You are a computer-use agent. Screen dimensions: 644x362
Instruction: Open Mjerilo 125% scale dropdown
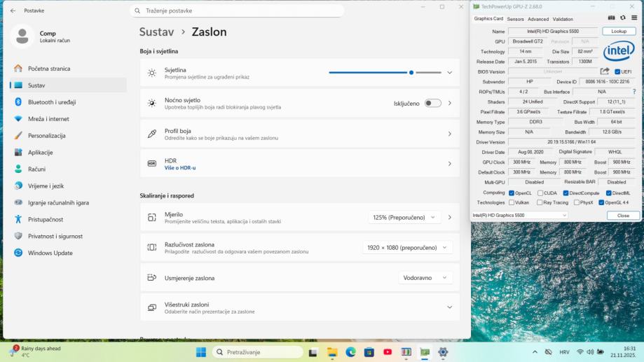pos(404,218)
